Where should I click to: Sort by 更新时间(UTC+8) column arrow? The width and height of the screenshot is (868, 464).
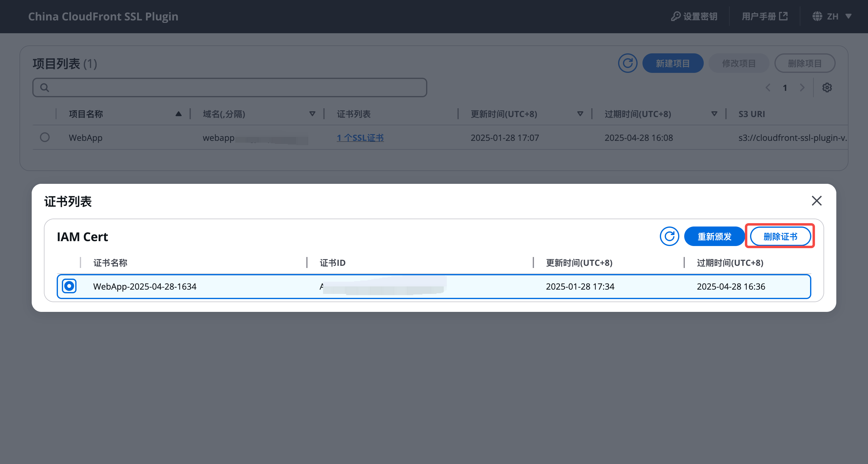tap(580, 114)
